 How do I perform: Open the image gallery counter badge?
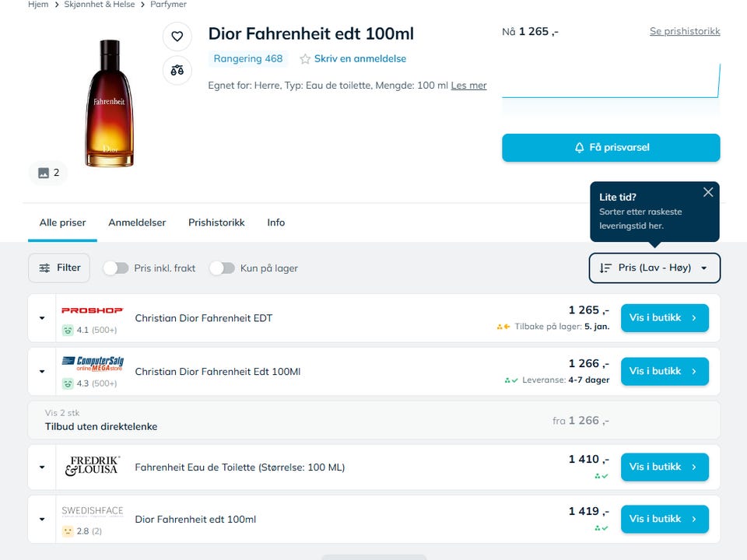48,173
